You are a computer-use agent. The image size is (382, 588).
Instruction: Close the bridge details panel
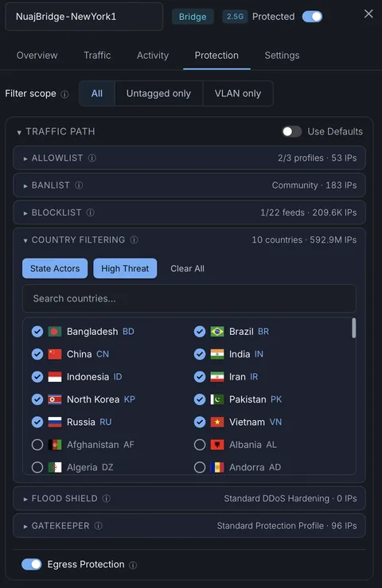click(x=368, y=14)
